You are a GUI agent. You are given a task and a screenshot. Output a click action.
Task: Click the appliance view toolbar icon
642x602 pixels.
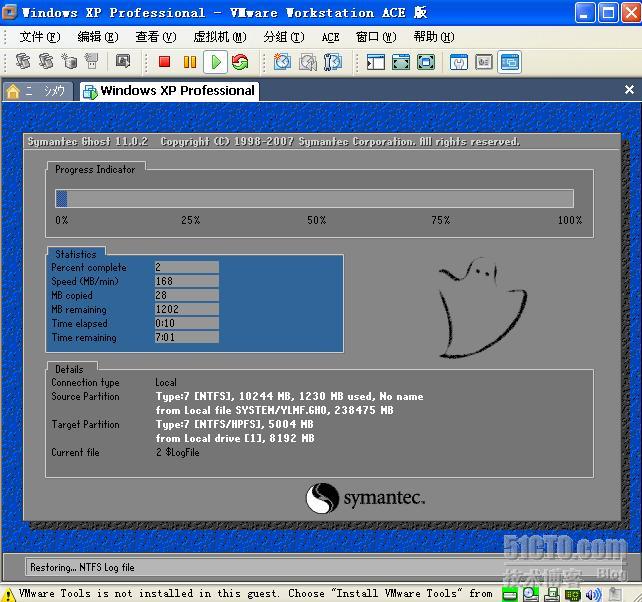coord(484,62)
